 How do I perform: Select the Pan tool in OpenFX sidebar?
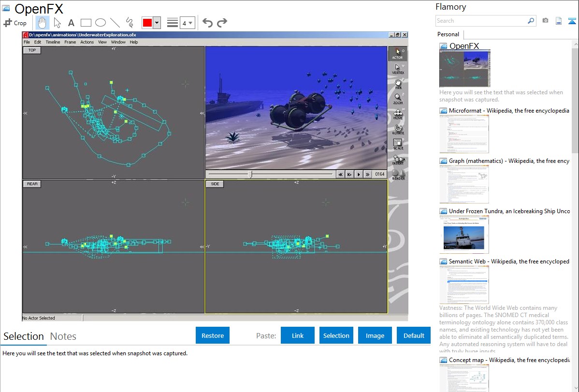point(398,84)
